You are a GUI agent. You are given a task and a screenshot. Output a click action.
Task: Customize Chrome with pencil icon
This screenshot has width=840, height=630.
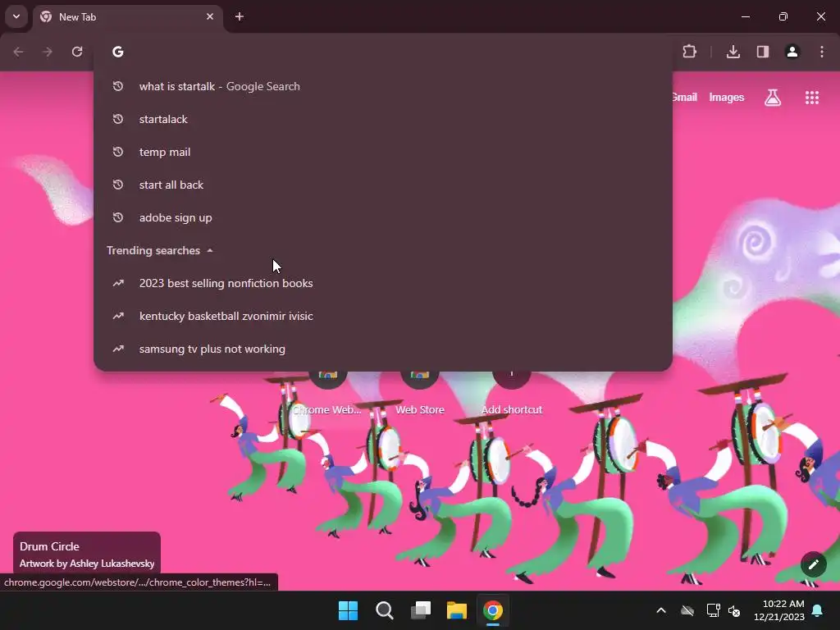coord(813,564)
